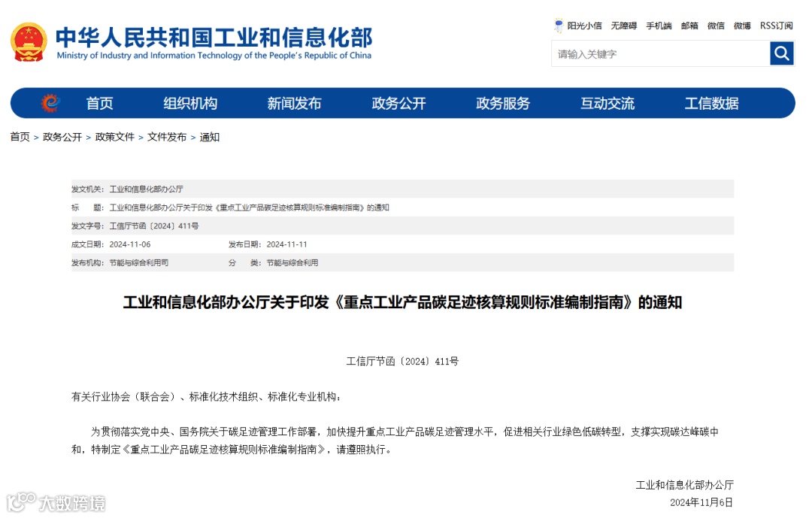Open the 邮箱 link
The image size is (812, 518).
tap(689, 26)
